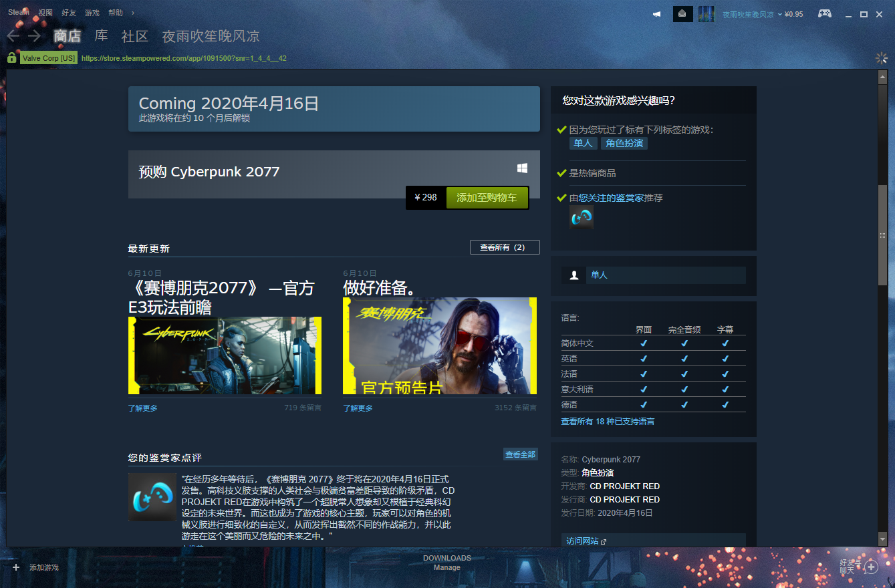Click the 德语 language row
895x588 pixels.
point(653,404)
